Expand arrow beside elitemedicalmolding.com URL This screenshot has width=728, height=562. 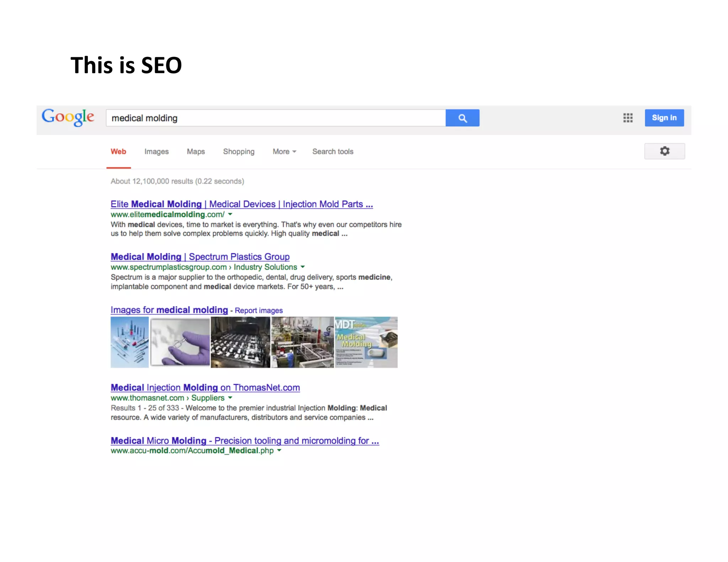pyautogui.click(x=230, y=214)
